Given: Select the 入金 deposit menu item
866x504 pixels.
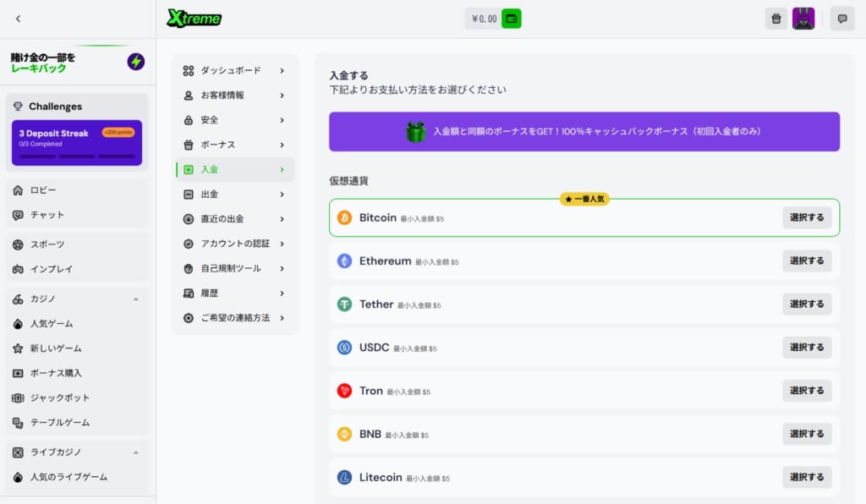Looking at the screenshot, I should click(235, 169).
